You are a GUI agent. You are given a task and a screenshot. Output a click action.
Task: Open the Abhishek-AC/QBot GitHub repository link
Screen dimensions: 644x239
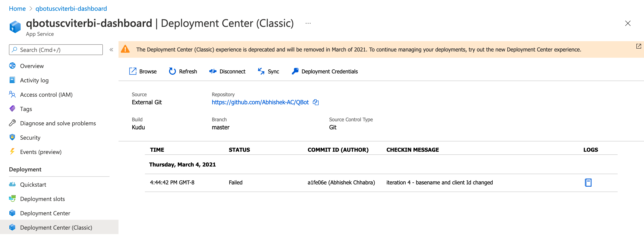click(x=260, y=102)
